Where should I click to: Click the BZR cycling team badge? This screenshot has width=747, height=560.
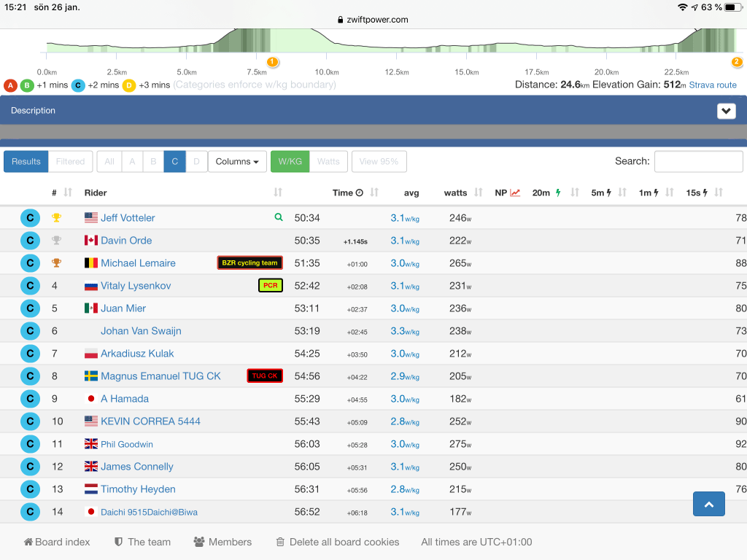[x=249, y=262]
